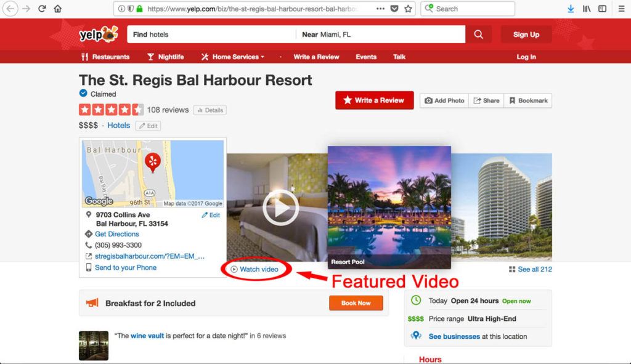This screenshot has height=364, width=631.
Task: Expand the Home Services dropdown
Action: click(232, 57)
